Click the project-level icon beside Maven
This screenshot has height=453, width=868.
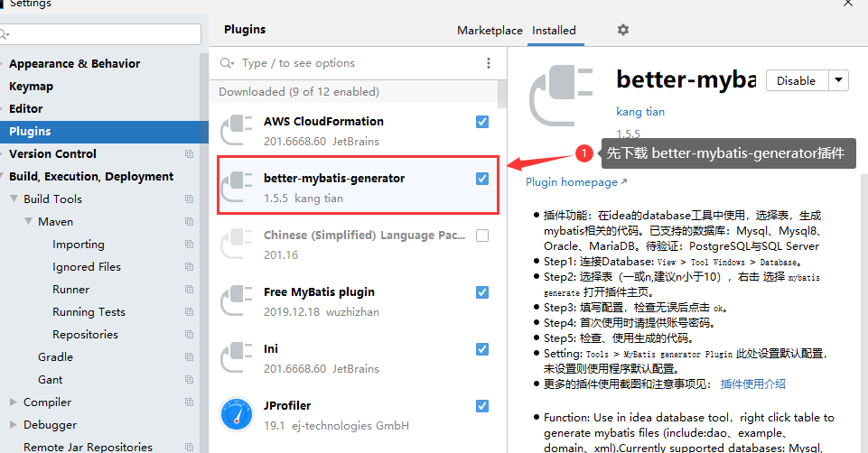[x=190, y=222]
